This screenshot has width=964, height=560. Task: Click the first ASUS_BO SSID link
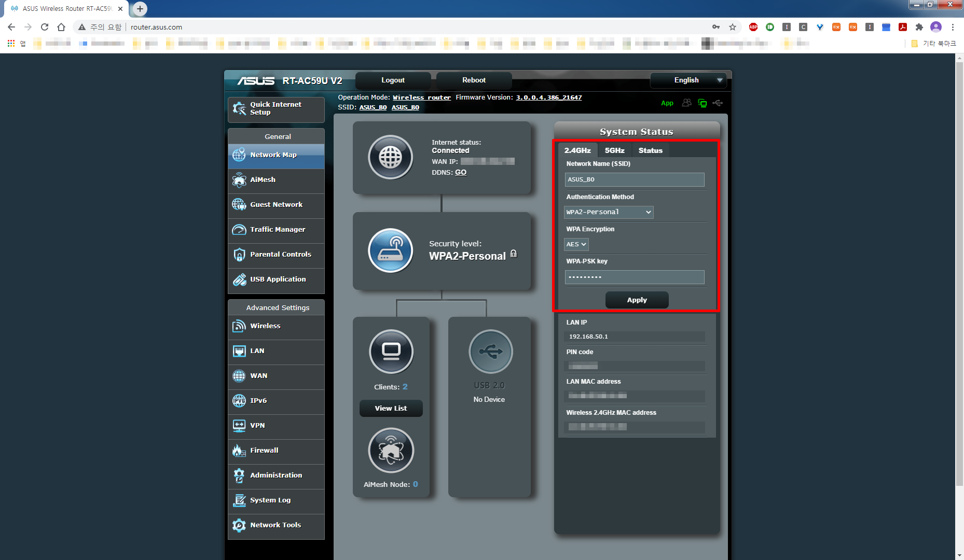click(373, 107)
